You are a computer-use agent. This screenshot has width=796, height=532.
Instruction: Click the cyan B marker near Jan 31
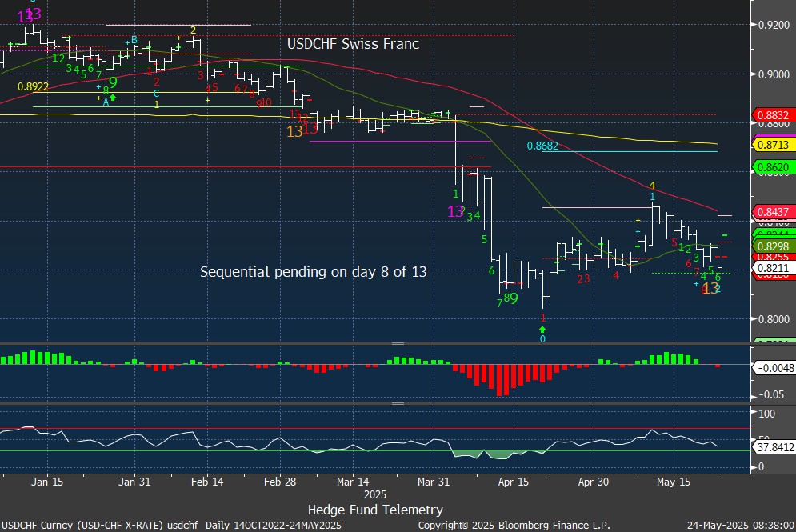[x=134, y=39]
